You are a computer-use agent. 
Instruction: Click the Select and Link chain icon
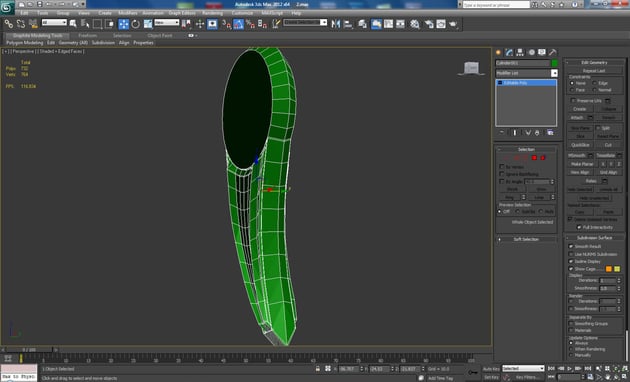point(8,24)
